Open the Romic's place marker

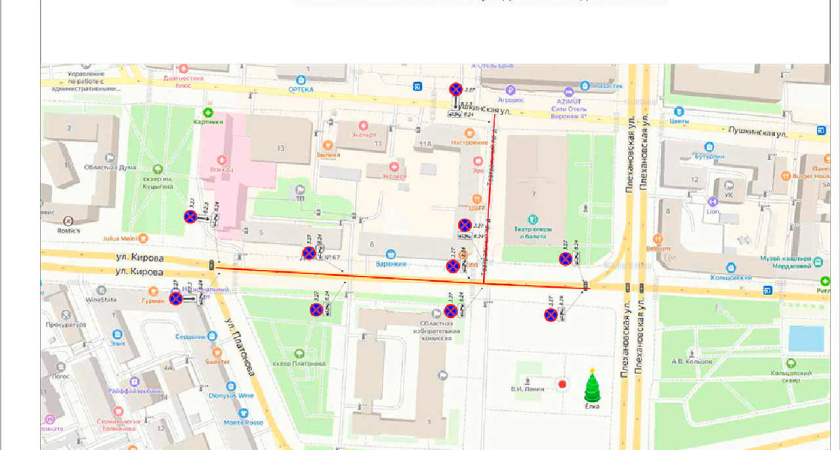tap(68, 220)
